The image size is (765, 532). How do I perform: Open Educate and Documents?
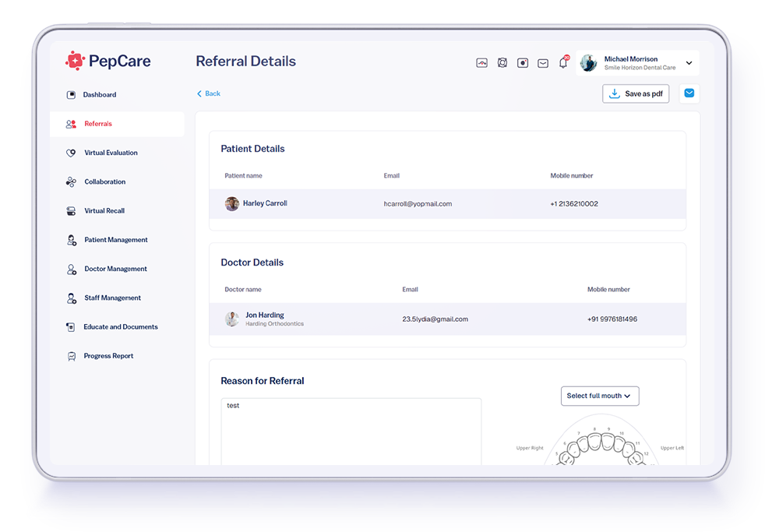[121, 326]
